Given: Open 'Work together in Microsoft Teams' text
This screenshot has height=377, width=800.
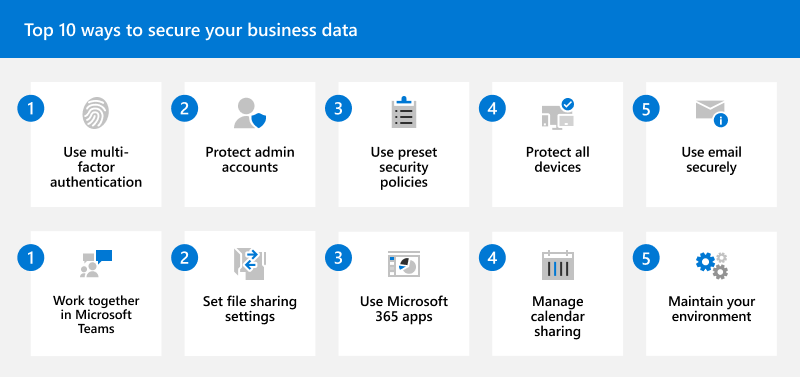Looking at the screenshot, I should click(96, 315).
